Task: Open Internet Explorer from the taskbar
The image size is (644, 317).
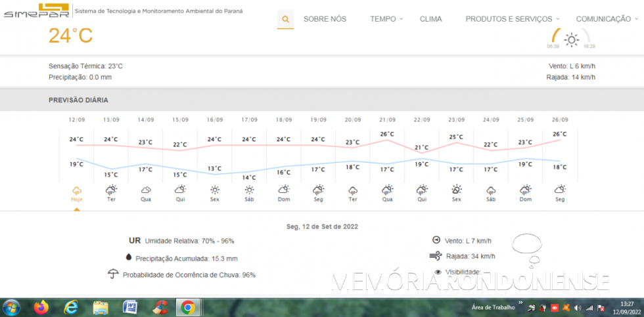Action: pyautogui.click(x=71, y=307)
